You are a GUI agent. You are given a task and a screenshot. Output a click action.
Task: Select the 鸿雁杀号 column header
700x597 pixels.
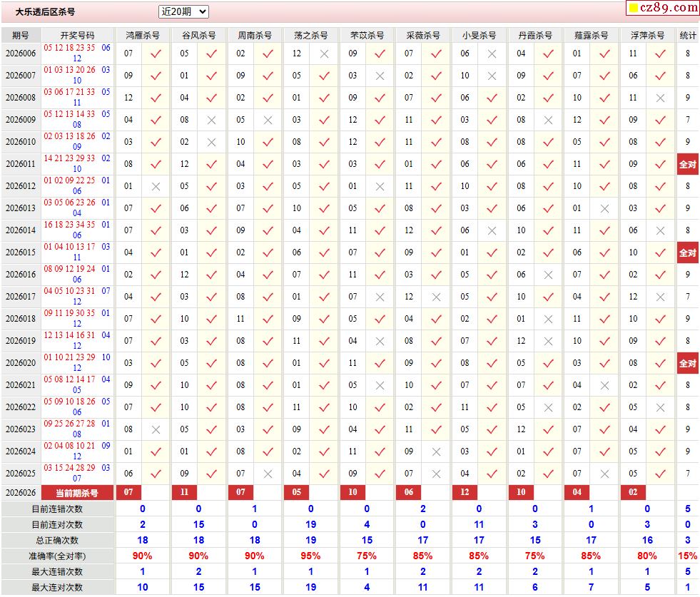pyautogui.click(x=143, y=35)
